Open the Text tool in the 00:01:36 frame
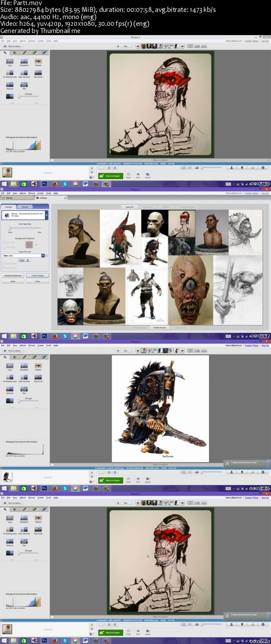The image size is (271, 644). click(x=24, y=85)
